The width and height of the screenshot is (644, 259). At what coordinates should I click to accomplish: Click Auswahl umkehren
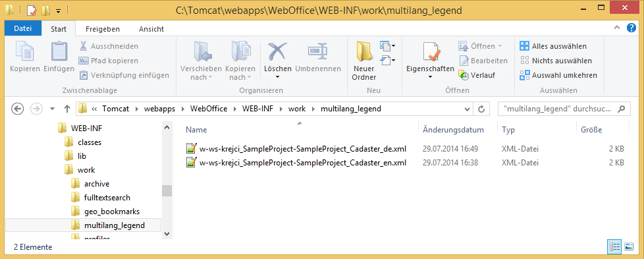(558, 75)
